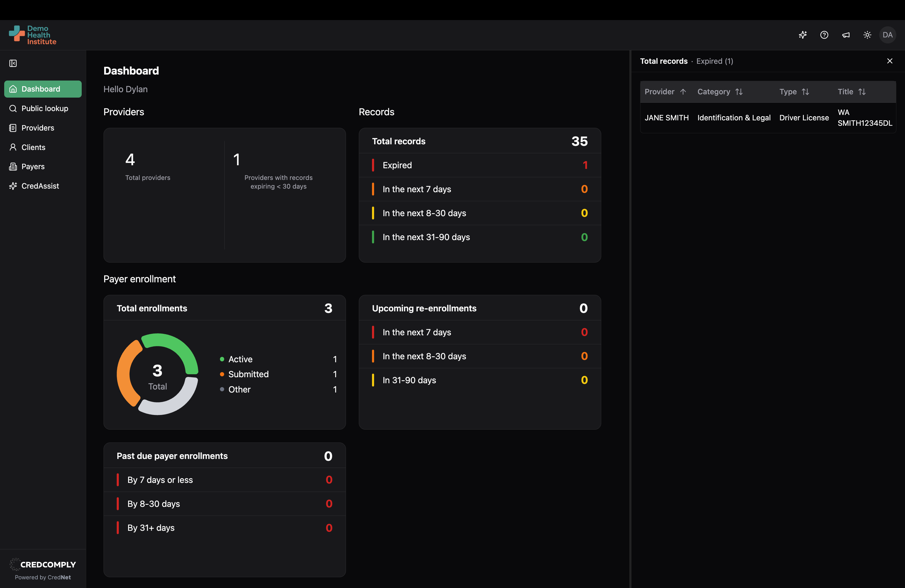Click the Demo Health Institute logo
The width and height of the screenshot is (905, 588).
[33, 35]
